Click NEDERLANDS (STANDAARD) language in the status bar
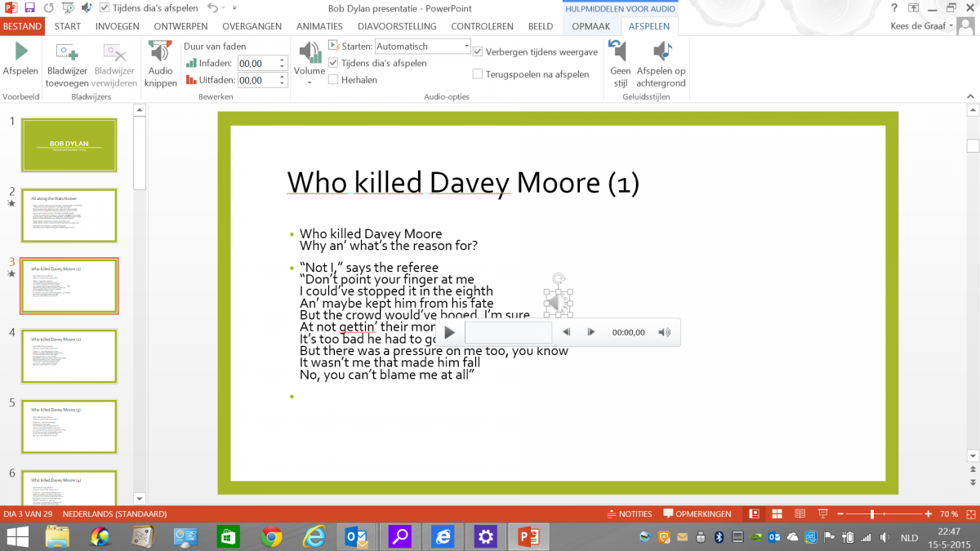Screen dimensions: 980x551 point(115,514)
